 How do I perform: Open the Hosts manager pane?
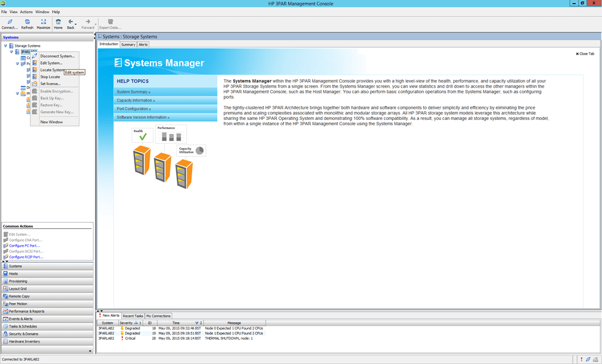(47, 274)
